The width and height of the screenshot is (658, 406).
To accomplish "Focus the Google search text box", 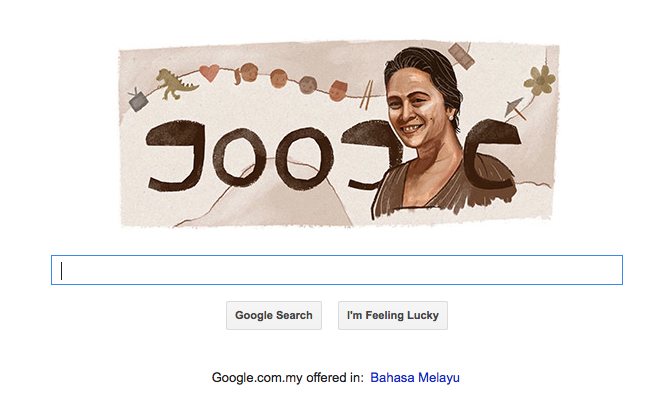I will (x=337, y=270).
